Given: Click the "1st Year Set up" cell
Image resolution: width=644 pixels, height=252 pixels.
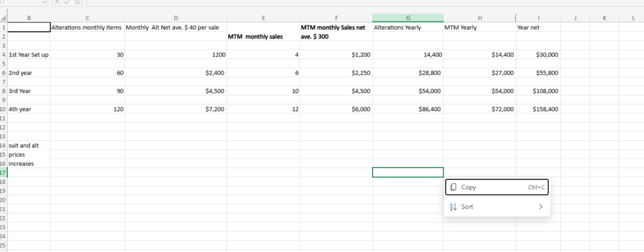Looking at the screenshot, I should (28, 55).
